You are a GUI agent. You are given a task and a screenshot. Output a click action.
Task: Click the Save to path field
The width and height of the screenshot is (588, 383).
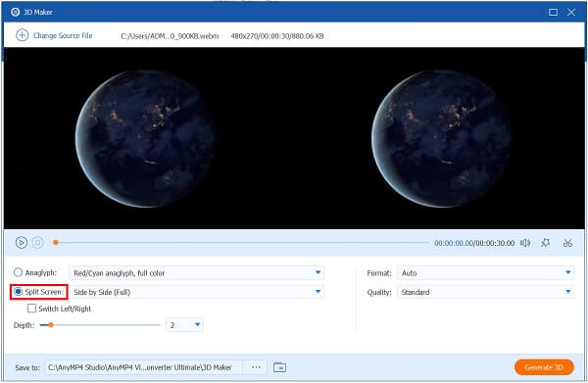point(144,367)
